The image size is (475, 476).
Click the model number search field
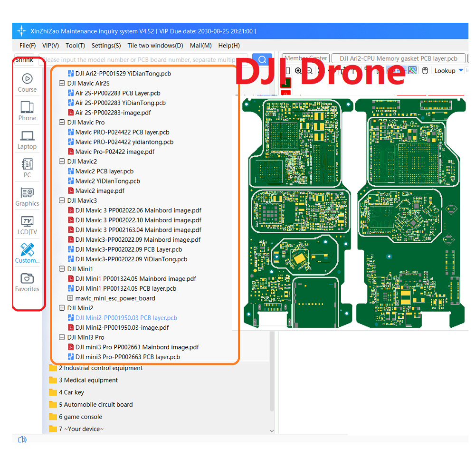(143, 59)
